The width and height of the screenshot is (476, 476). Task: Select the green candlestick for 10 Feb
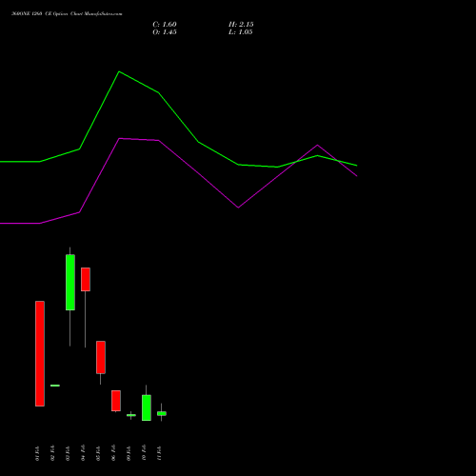pyautogui.click(x=147, y=407)
